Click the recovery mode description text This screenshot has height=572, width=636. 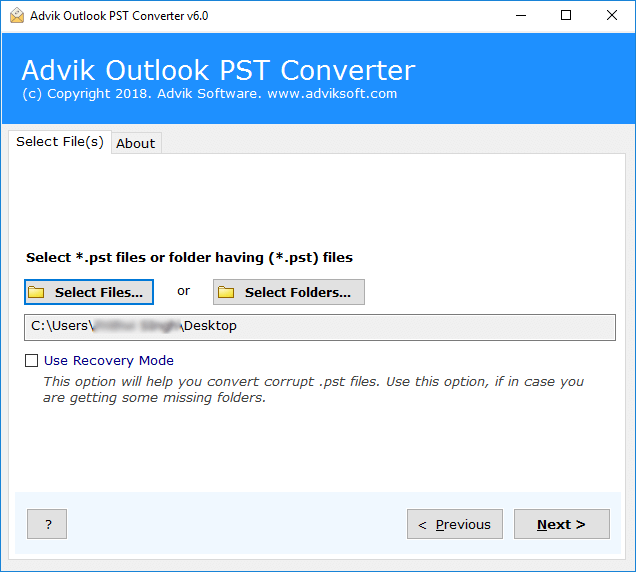[313, 389]
